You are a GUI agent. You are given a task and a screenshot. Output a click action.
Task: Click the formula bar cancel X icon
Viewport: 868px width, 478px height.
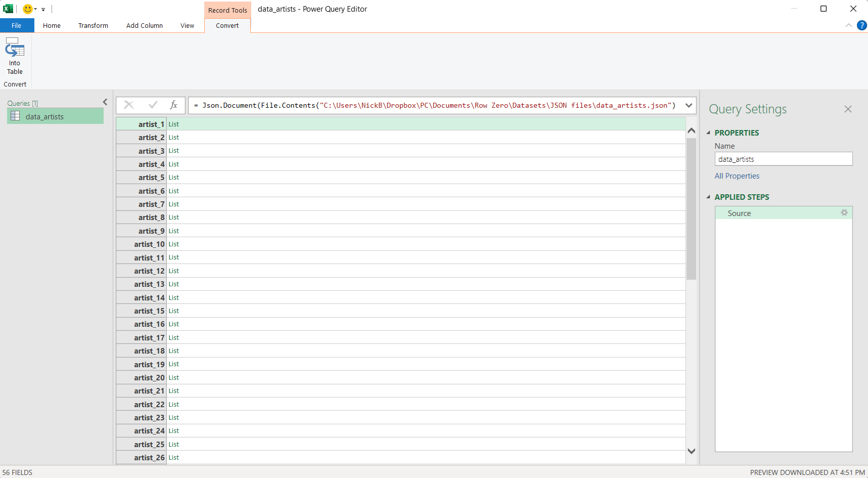pyautogui.click(x=129, y=105)
